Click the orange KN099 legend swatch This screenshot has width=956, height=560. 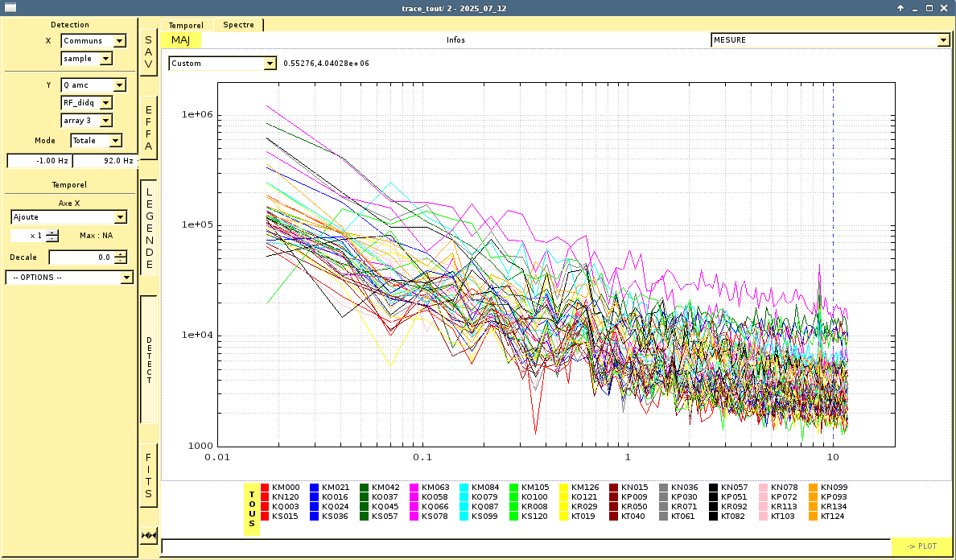[813, 488]
